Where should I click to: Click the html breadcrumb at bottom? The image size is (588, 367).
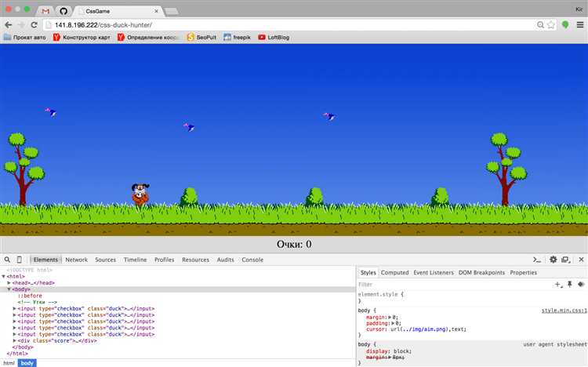pos(9,363)
